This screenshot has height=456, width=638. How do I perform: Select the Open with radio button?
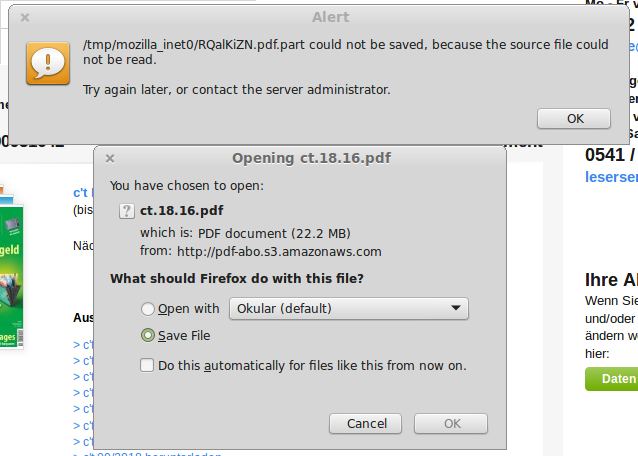pyautogui.click(x=148, y=309)
